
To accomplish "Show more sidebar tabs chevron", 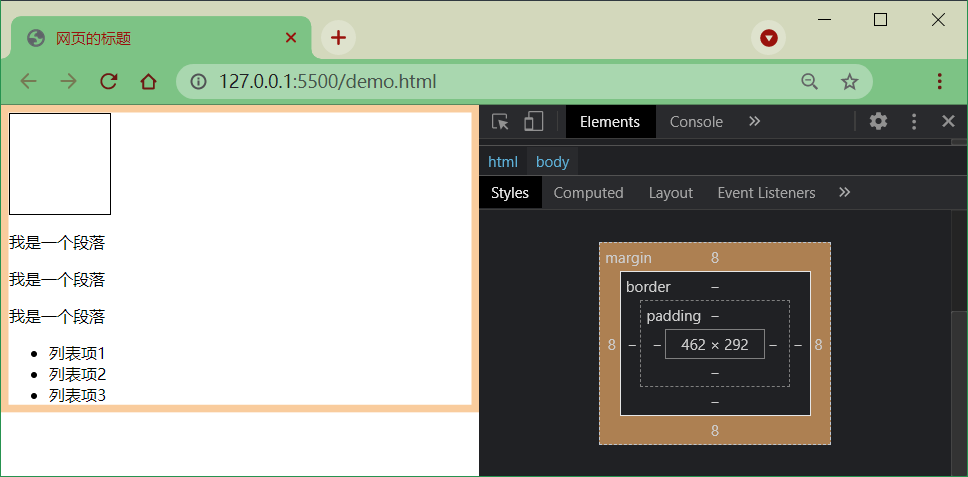I will click(x=845, y=193).
